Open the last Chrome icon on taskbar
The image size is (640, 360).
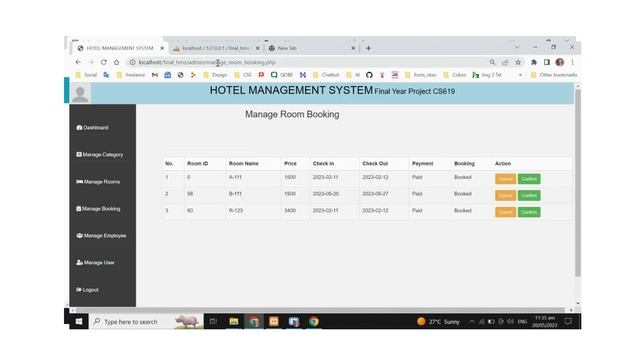(313, 322)
